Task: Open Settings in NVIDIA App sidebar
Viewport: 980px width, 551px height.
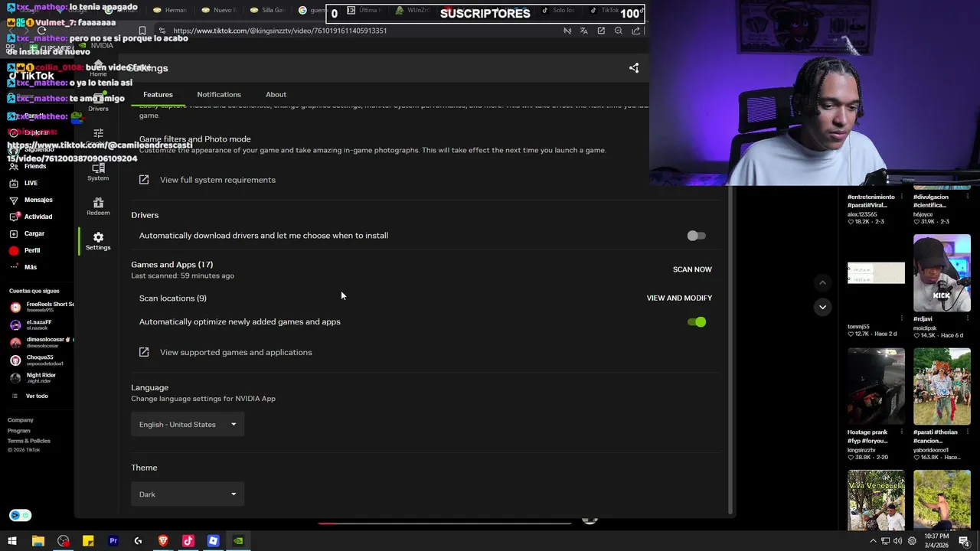Action: [98, 241]
